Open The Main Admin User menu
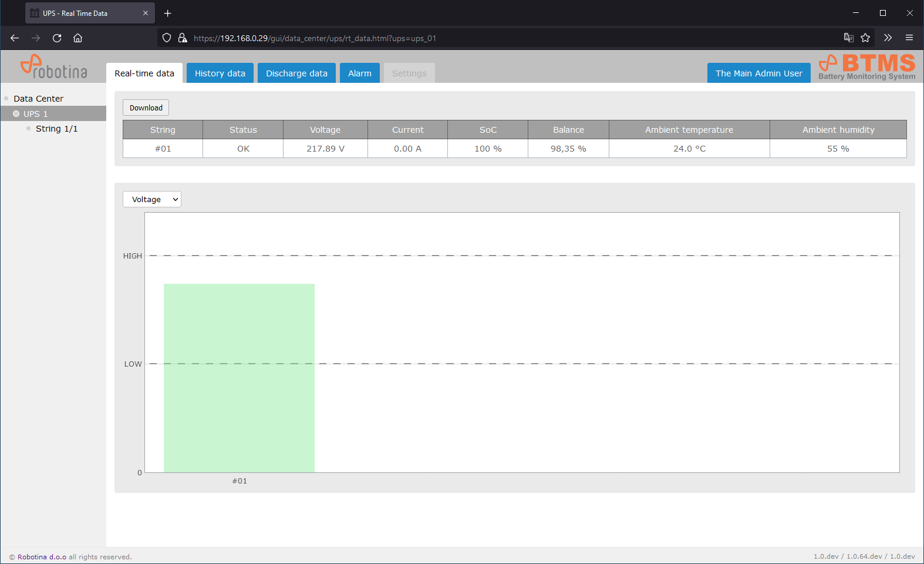924x564 pixels. click(x=759, y=73)
